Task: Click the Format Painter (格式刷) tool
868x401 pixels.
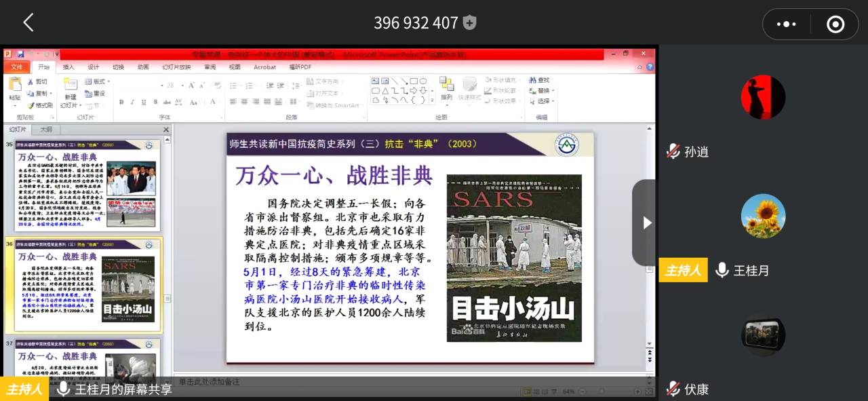Action: [x=40, y=105]
